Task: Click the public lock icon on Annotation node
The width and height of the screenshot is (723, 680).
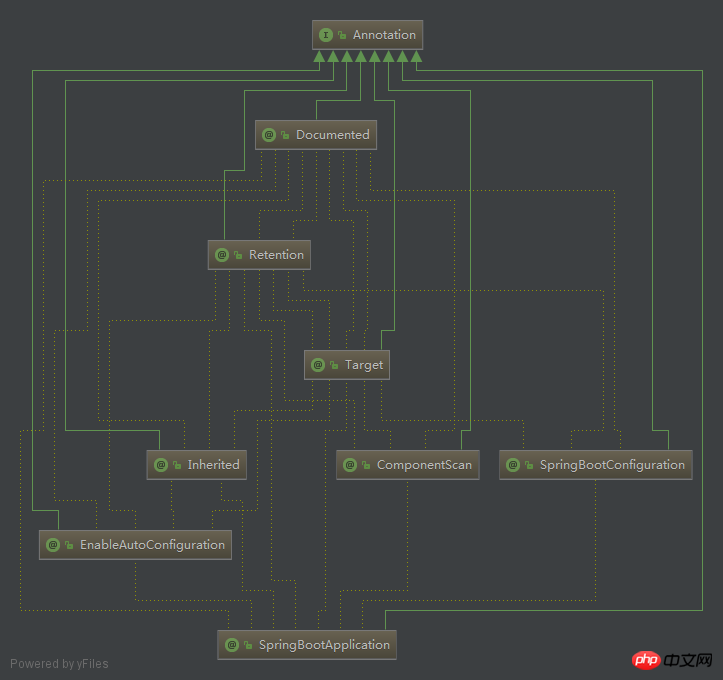Action: point(342,35)
